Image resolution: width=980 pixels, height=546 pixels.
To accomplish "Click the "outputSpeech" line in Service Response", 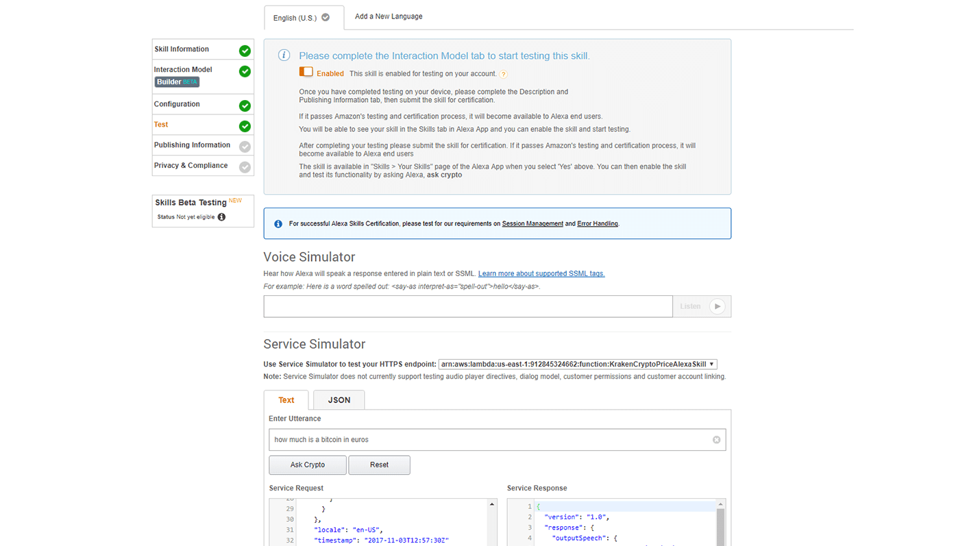I will [585, 538].
